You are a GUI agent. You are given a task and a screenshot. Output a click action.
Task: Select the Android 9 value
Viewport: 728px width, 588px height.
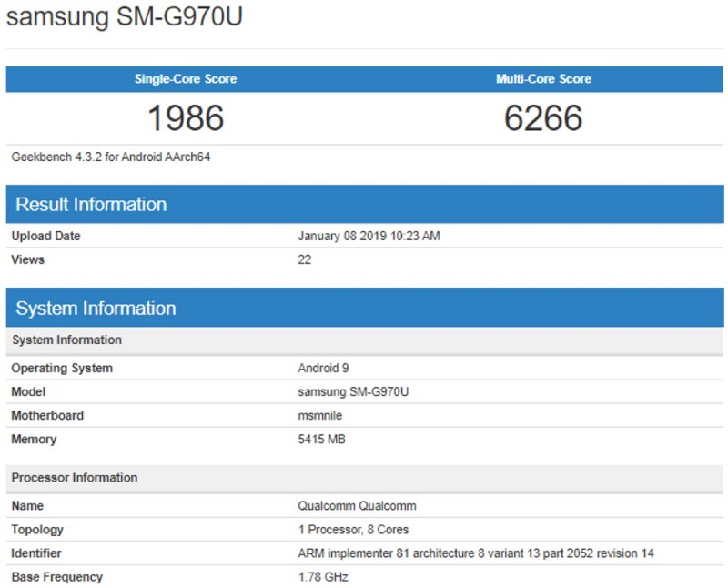(x=323, y=369)
